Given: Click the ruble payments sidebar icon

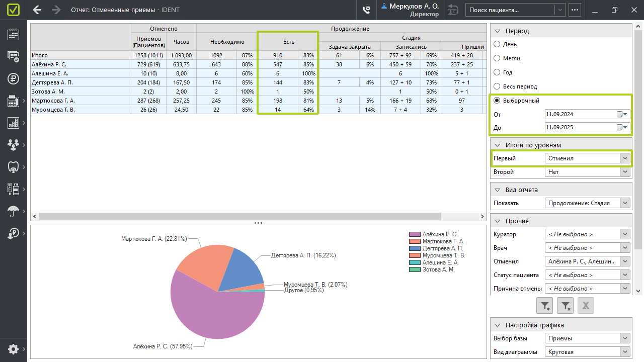Looking at the screenshot, I should (x=13, y=78).
